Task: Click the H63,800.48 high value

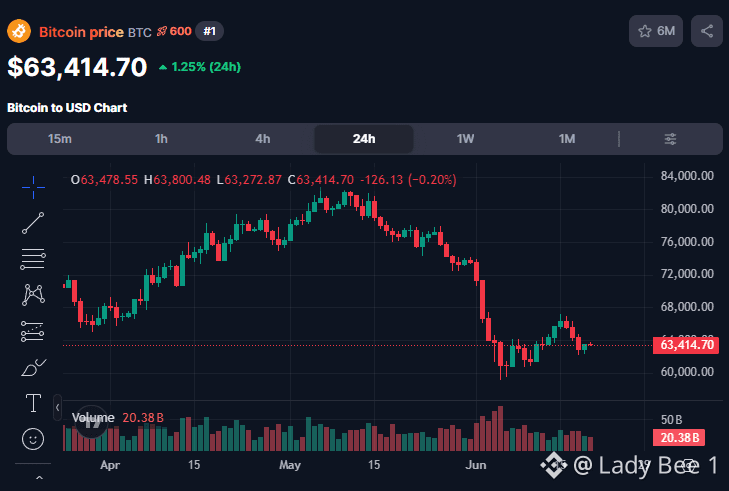Action: pos(177,180)
